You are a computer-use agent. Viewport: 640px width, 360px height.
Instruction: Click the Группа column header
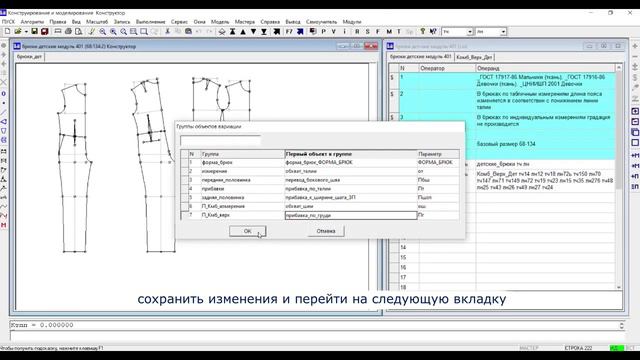(x=242, y=154)
